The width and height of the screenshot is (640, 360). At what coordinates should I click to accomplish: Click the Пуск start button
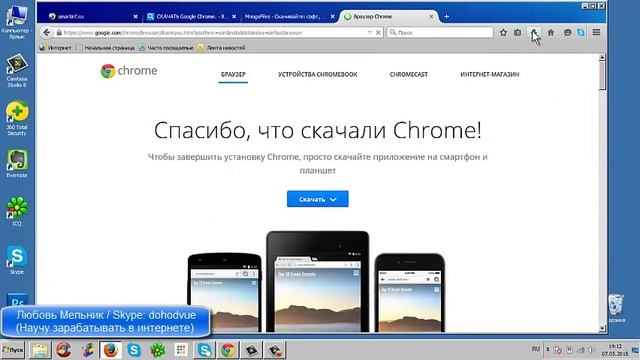[13, 350]
